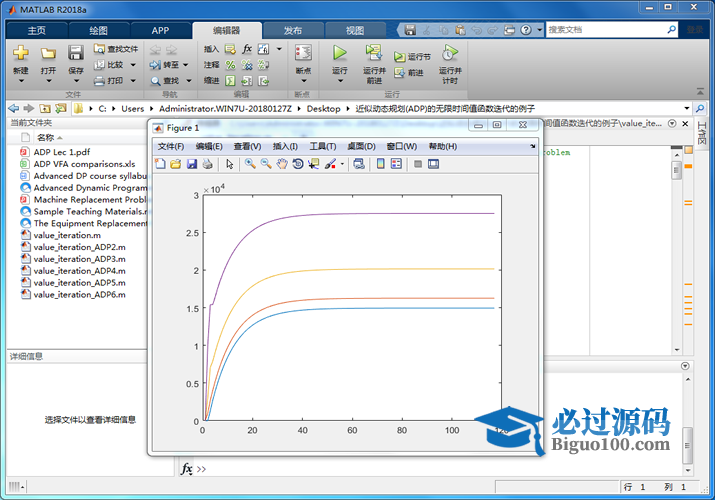Open the Print (打印) dropdown arrow
Screen dimensions: 715x500
pyautogui.click(x=133, y=81)
